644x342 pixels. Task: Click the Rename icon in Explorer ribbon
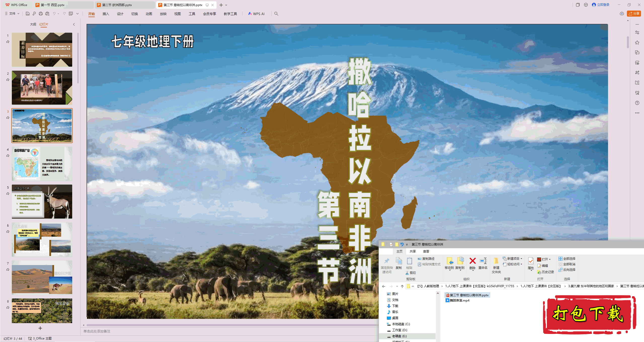click(x=483, y=261)
